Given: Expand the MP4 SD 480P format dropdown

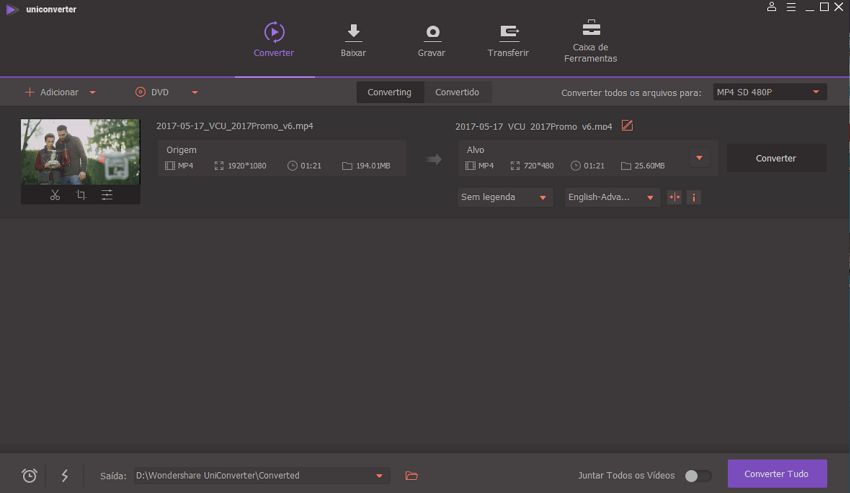Looking at the screenshot, I should (769, 92).
